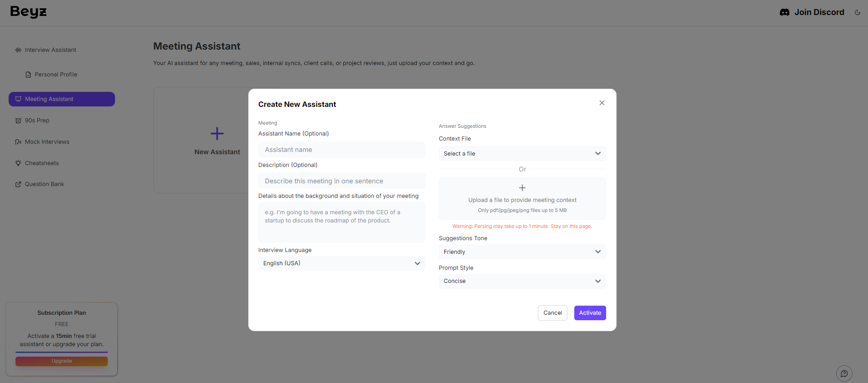This screenshot has width=868, height=383.
Task: Click the Cancel button
Action: [x=552, y=313]
